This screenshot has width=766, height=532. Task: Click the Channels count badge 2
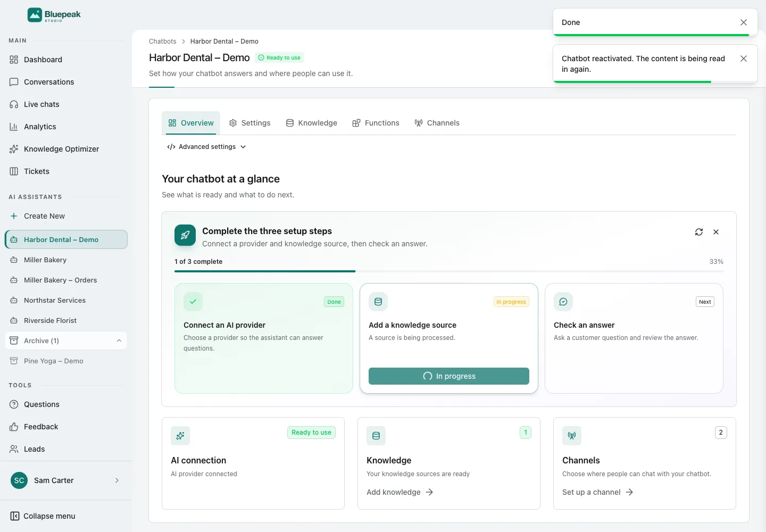point(721,433)
